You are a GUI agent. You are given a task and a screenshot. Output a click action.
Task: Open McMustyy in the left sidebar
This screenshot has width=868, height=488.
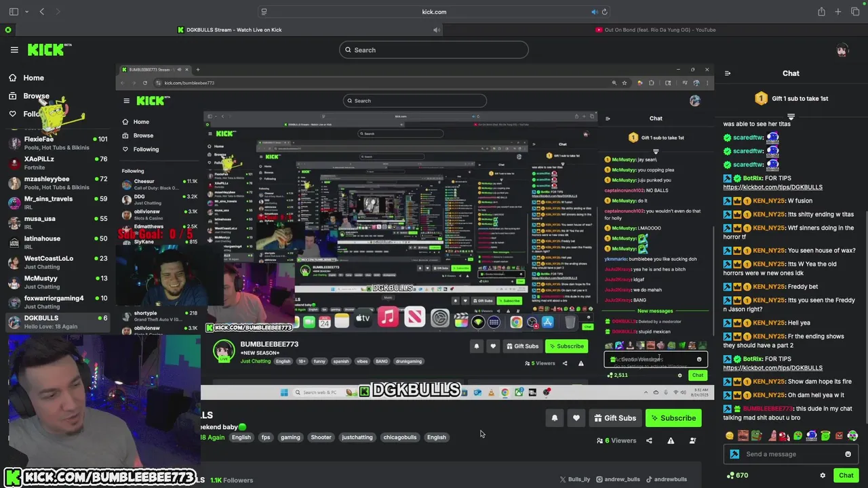click(x=58, y=282)
